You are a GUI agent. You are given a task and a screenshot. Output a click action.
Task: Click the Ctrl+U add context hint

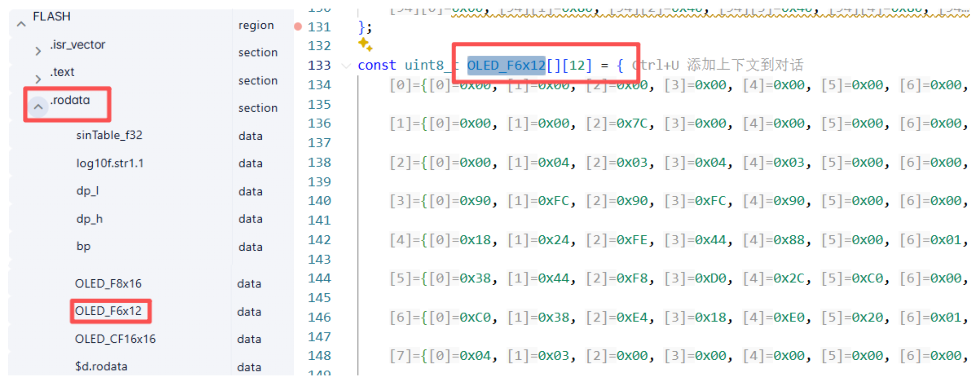pyautogui.click(x=718, y=65)
